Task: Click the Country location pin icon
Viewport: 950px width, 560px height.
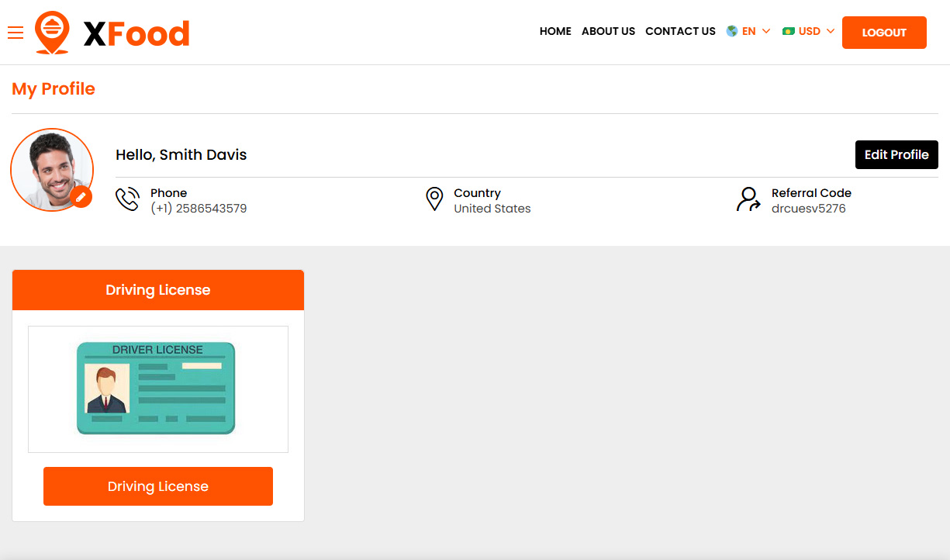Action: 434,199
